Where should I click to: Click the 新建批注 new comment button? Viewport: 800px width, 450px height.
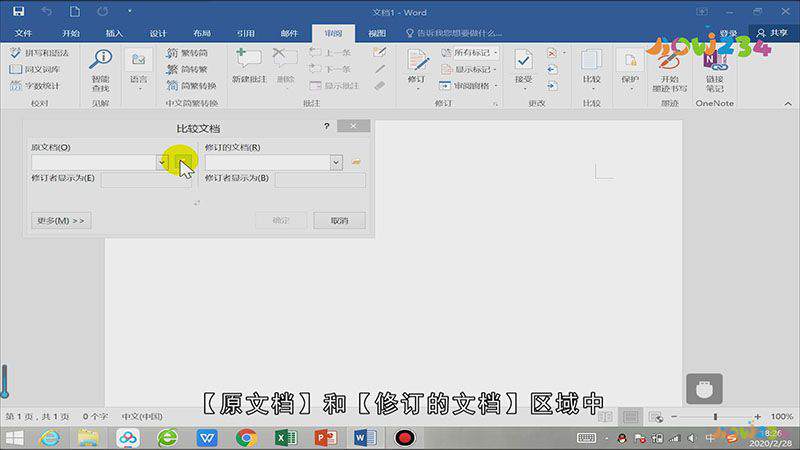249,66
